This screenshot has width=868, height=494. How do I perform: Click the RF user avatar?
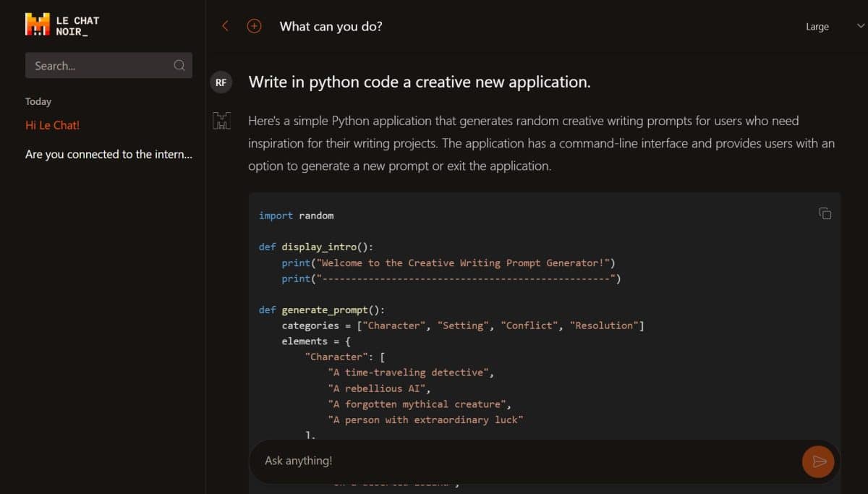[x=221, y=82]
